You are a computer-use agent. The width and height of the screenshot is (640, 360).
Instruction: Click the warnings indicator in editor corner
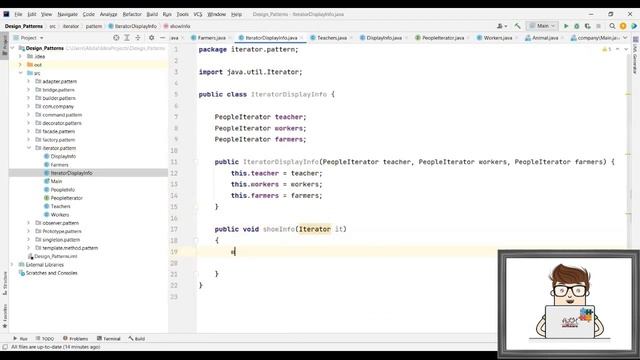click(607, 49)
